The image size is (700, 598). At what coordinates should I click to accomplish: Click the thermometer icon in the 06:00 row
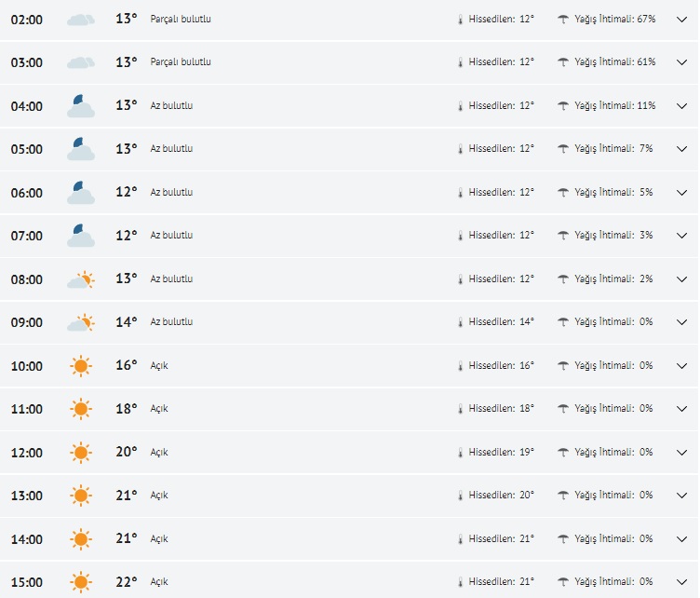(x=459, y=193)
